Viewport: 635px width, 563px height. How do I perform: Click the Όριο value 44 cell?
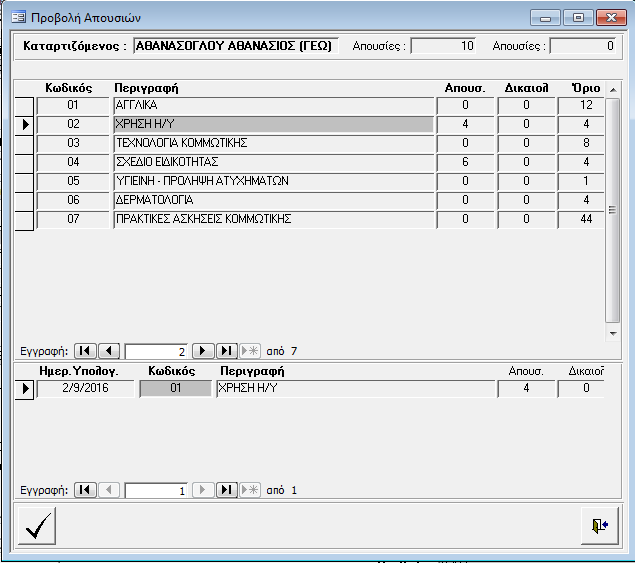(586, 219)
